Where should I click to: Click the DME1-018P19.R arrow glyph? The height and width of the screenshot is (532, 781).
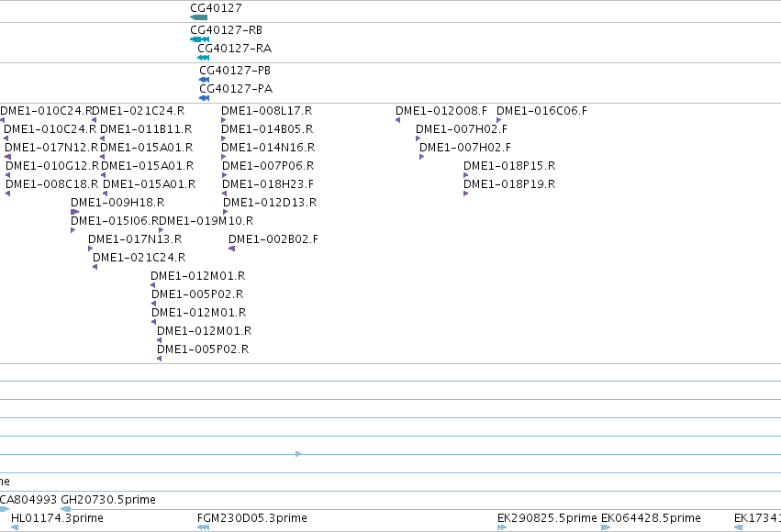[465, 194]
